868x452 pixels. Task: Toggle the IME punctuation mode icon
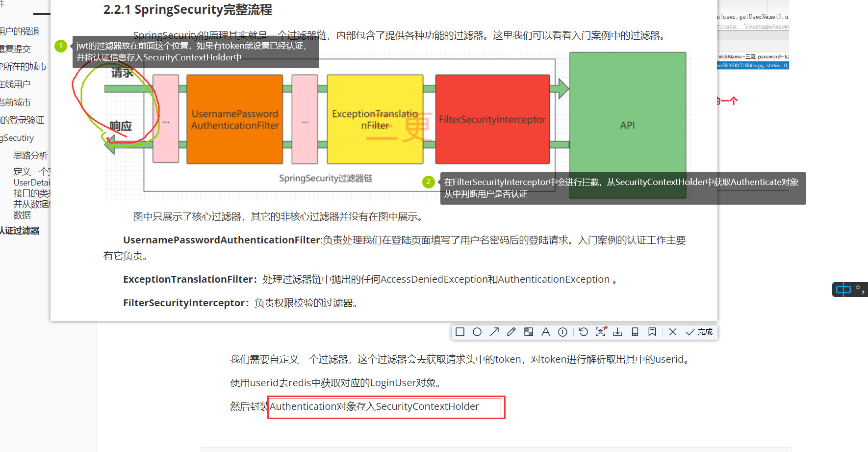[x=860, y=290]
